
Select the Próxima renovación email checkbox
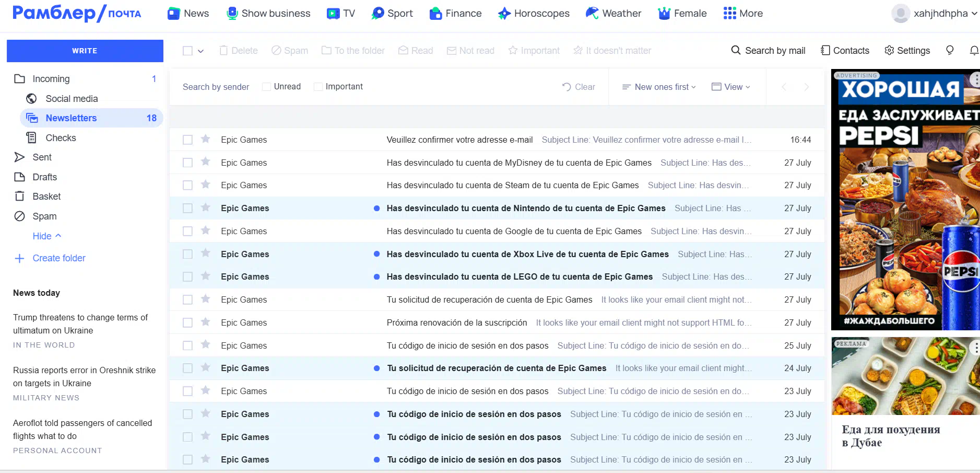point(187,322)
